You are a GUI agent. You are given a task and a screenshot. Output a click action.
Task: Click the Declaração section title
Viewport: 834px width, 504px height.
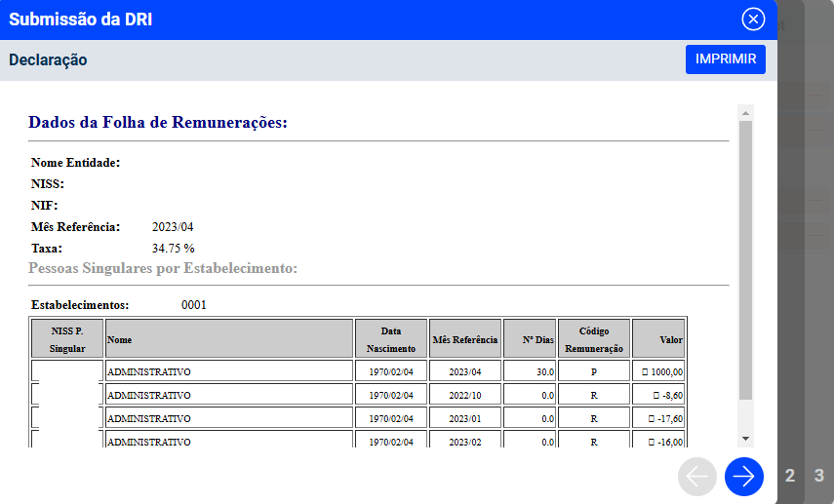pyautogui.click(x=48, y=60)
